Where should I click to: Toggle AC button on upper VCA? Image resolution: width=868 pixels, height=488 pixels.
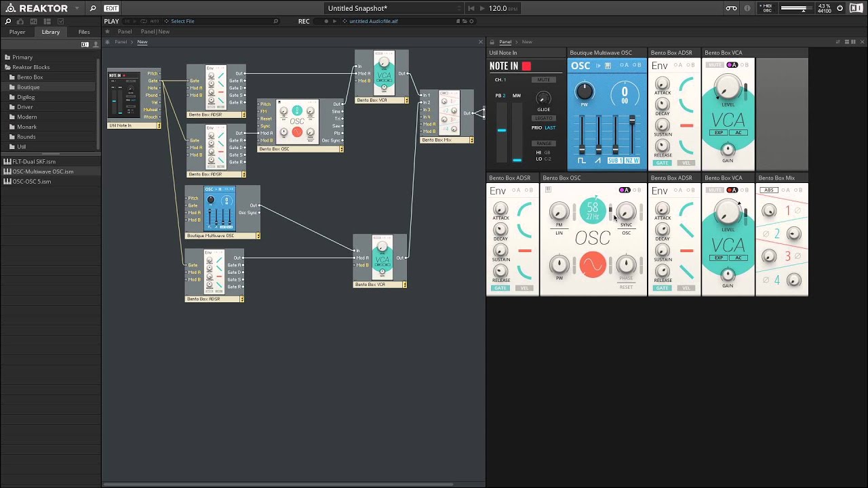tap(738, 133)
